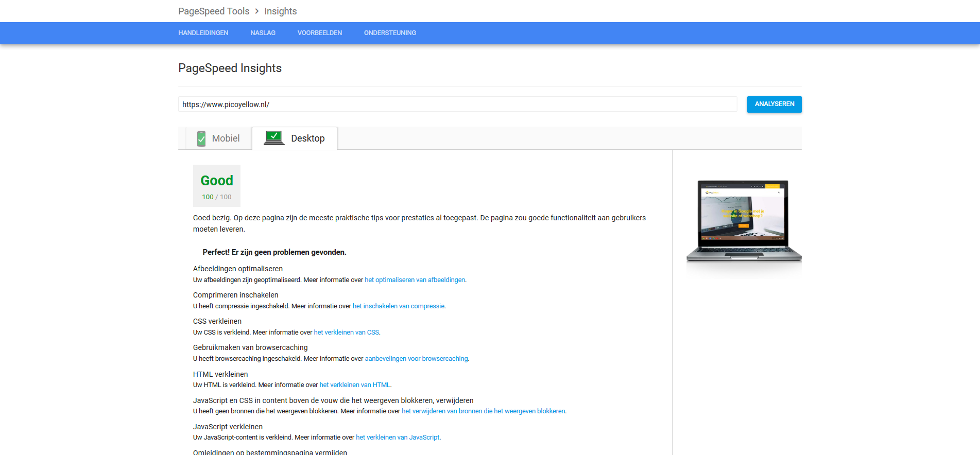Image resolution: width=980 pixels, height=455 pixels.
Task: Click the heading Gebruikmaken van browsercaching
Action: (250, 347)
